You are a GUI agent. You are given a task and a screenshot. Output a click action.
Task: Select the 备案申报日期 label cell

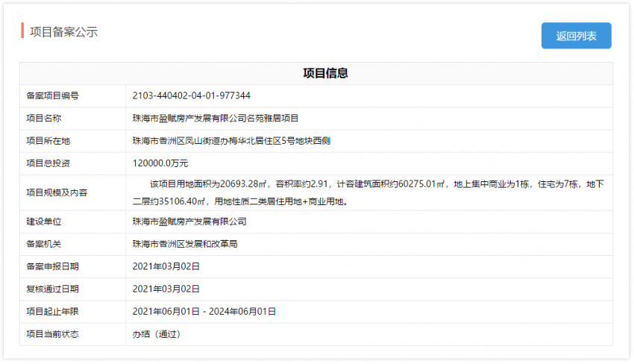coord(73,266)
